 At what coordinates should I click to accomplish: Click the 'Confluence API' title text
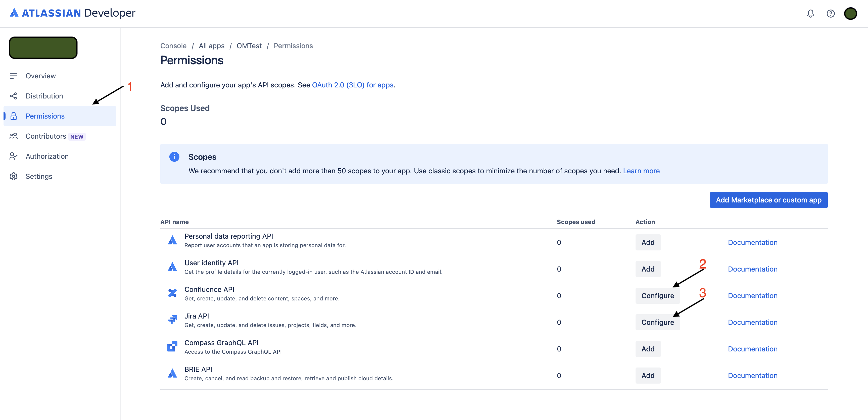[209, 289]
